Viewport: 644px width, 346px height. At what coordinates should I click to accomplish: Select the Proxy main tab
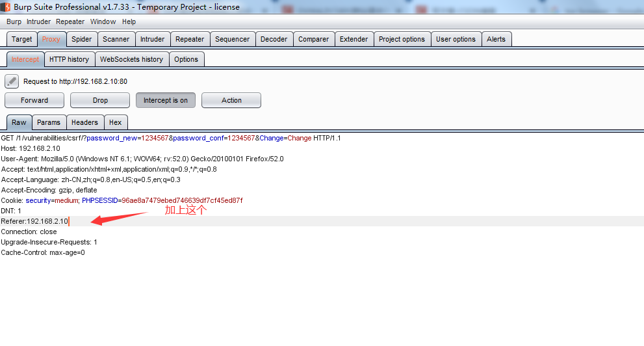click(51, 39)
